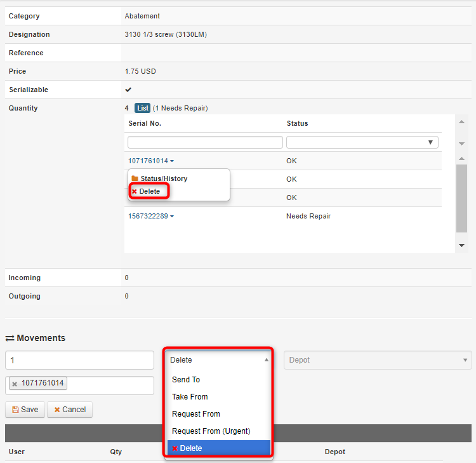This screenshot has height=463, width=476.
Task: Select Take From in movement list
Action: [x=190, y=397]
